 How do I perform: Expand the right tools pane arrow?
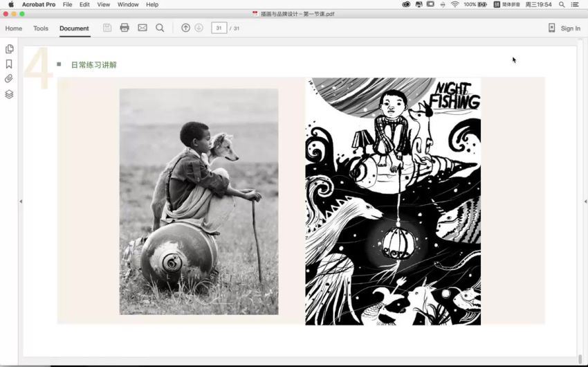(585, 202)
